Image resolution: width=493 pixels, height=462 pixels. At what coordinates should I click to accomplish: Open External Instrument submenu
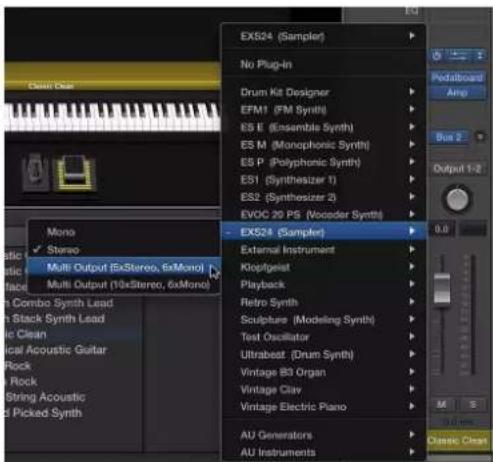324,250
